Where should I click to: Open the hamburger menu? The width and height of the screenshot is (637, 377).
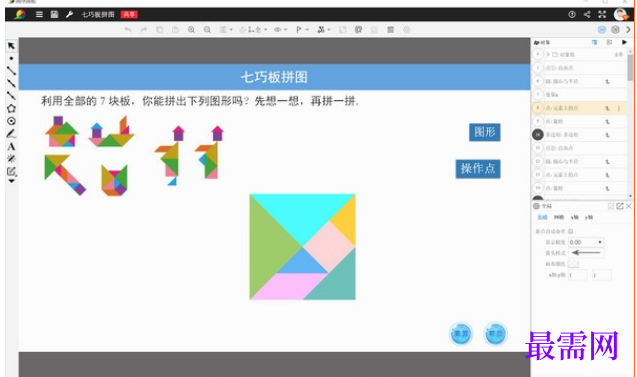(39, 14)
